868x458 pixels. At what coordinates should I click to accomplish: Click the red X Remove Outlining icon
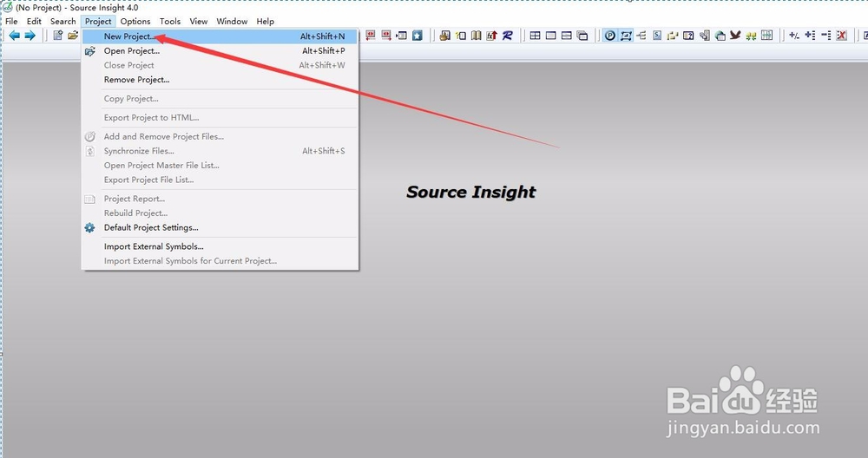pyautogui.click(x=841, y=36)
